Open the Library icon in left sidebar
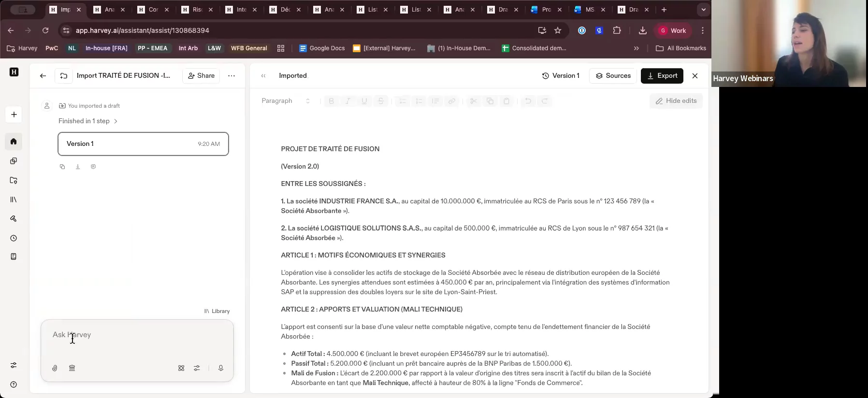Viewport: 868px width, 398px height. pyautogui.click(x=14, y=199)
